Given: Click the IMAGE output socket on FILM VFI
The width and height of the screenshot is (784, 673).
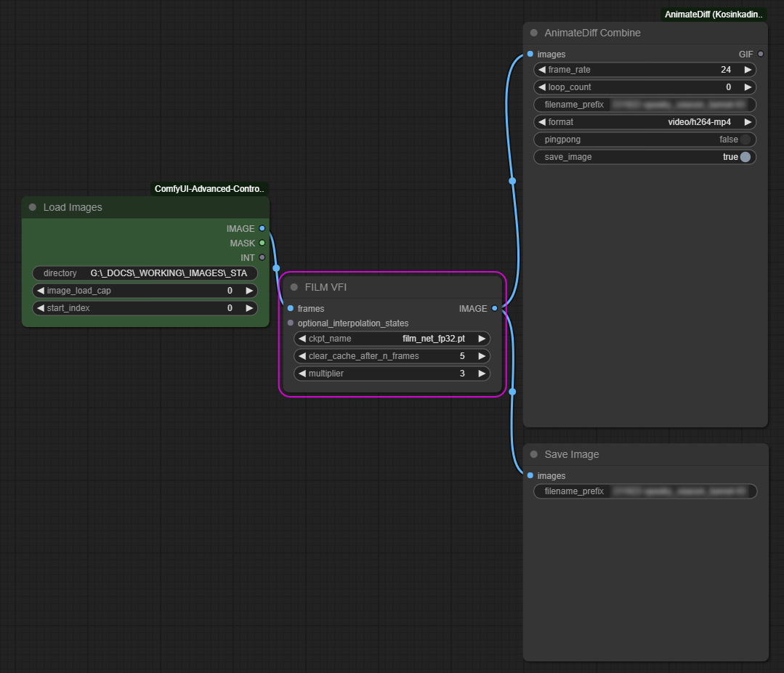Looking at the screenshot, I should click(x=495, y=308).
